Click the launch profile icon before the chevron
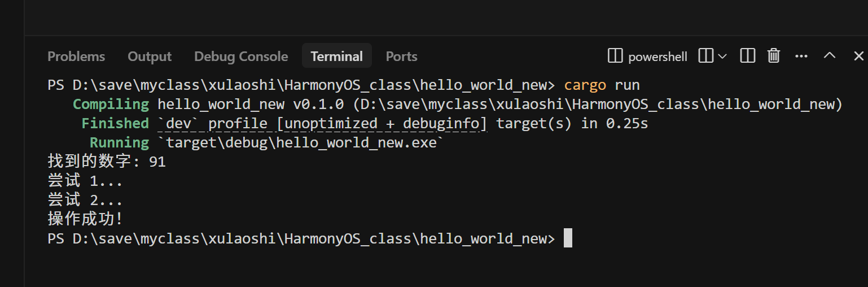 click(x=705, y=56)
